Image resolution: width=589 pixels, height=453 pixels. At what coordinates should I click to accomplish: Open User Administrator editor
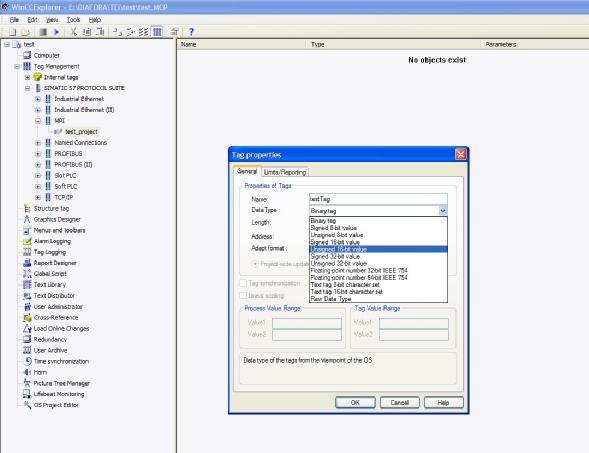point(58,307)
